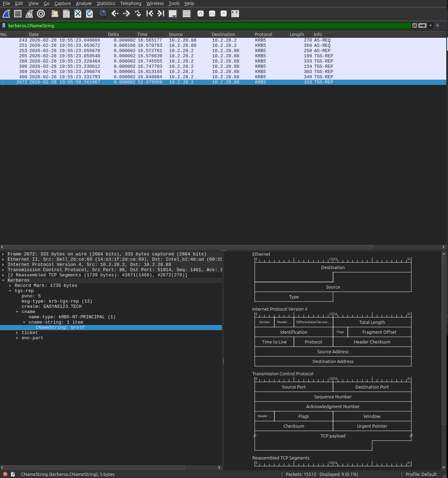
Task: Expand the enc-part tree node
Action: [17, 338]
